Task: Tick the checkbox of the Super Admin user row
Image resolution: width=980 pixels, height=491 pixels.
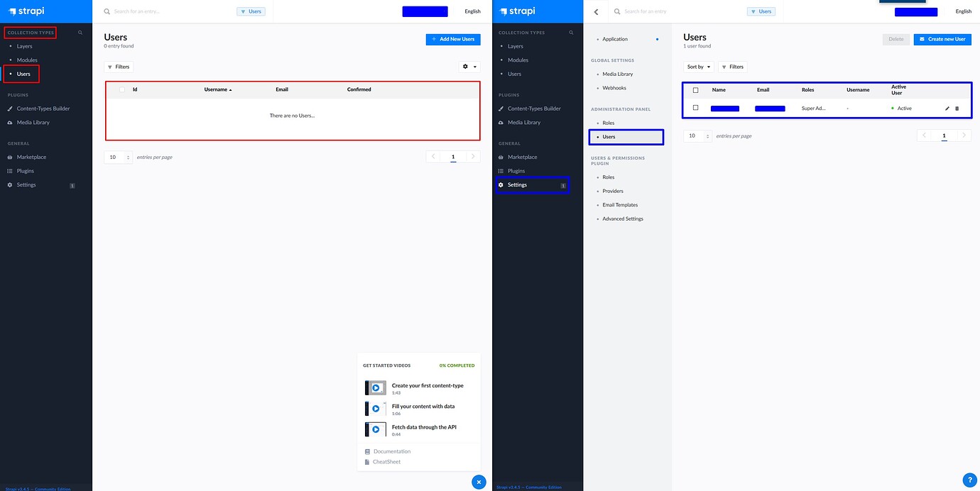Action: click(695, 108)
